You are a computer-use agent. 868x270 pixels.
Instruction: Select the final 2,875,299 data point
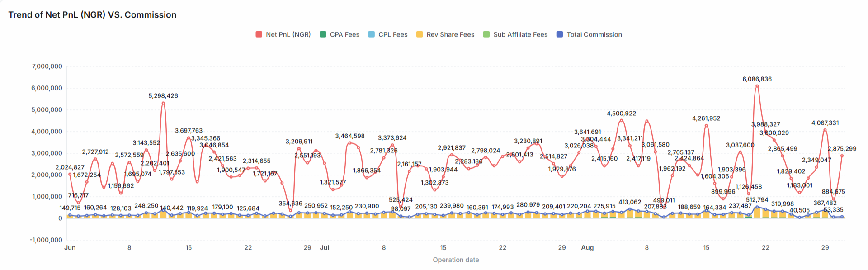tap(842, 156)
